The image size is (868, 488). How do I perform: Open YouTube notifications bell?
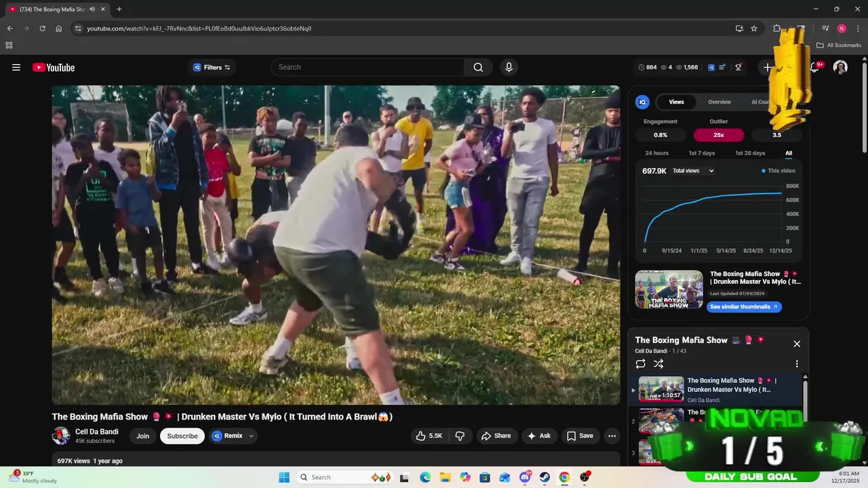click(814, 67)
